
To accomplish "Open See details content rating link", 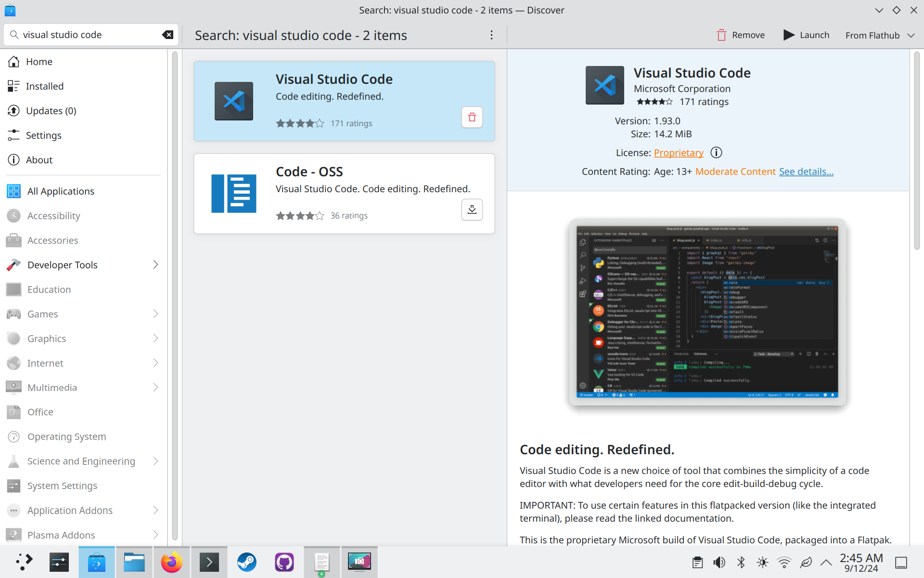I will coord(806,171).
